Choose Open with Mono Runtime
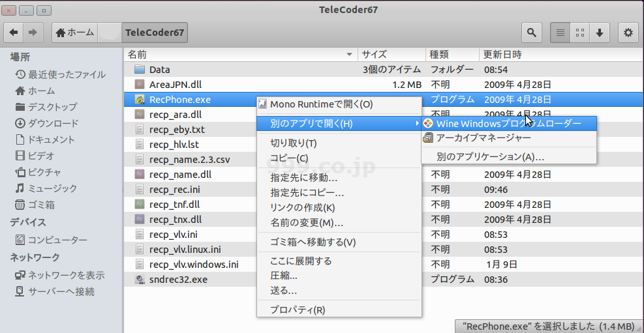 [339, 104]
